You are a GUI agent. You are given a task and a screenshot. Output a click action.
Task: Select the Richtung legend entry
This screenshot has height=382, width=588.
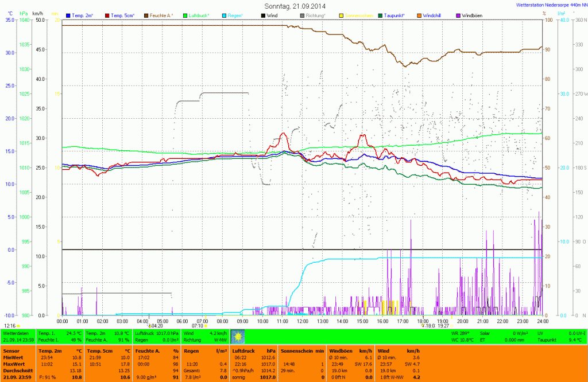coord(313,15)
